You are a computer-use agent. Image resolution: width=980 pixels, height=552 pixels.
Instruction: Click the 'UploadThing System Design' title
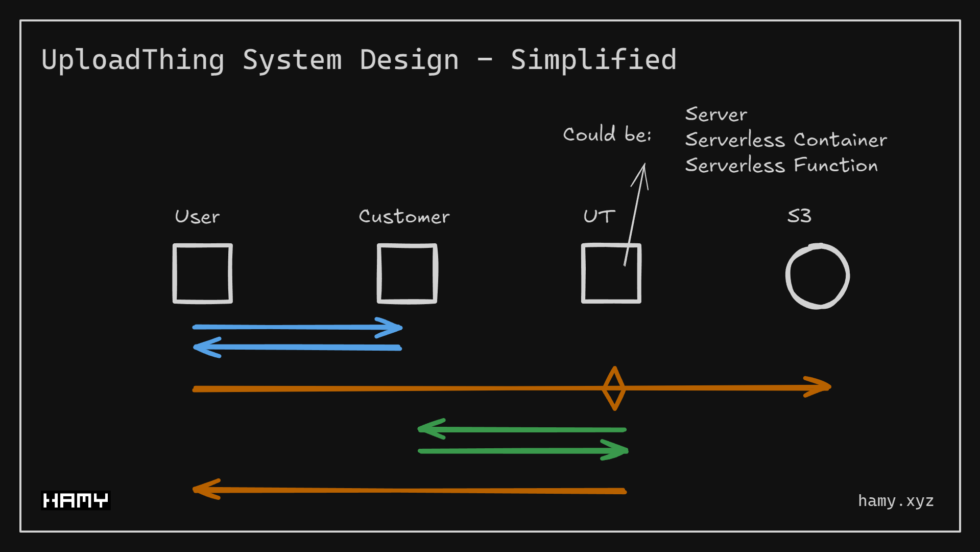coord(359,59)
